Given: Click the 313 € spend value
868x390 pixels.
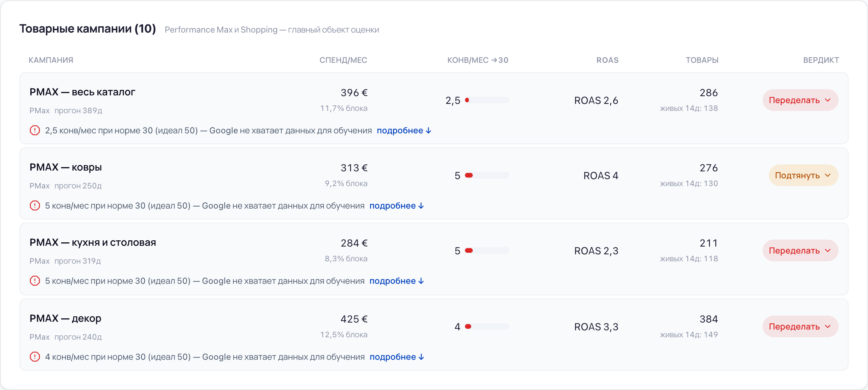Looking at the screenshot, I should click(354, 168).
